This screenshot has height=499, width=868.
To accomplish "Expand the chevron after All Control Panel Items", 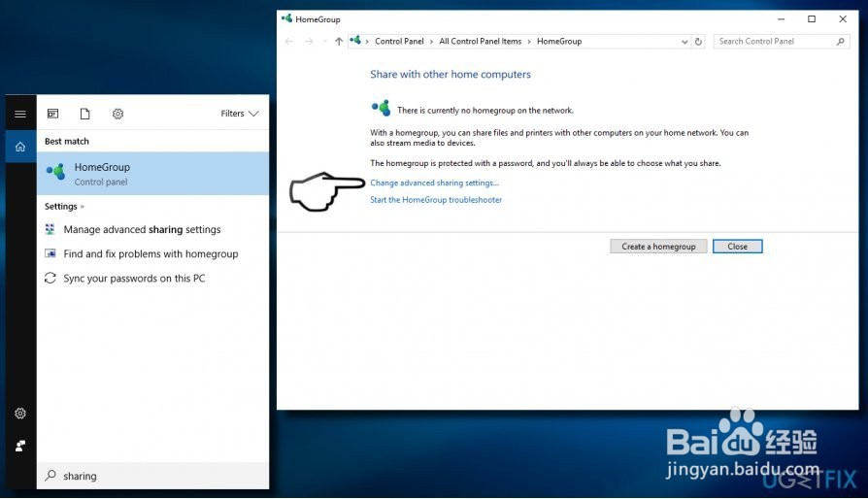I will (x=529, y=42).
